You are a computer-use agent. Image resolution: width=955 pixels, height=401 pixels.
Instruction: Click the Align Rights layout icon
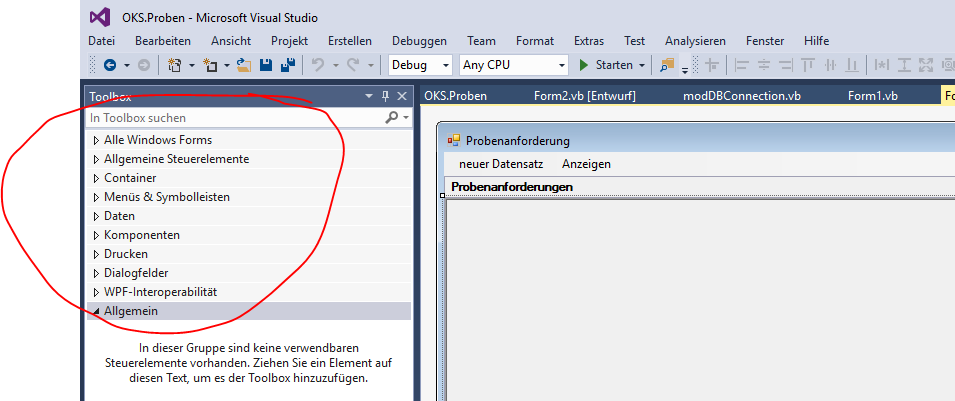786,65
